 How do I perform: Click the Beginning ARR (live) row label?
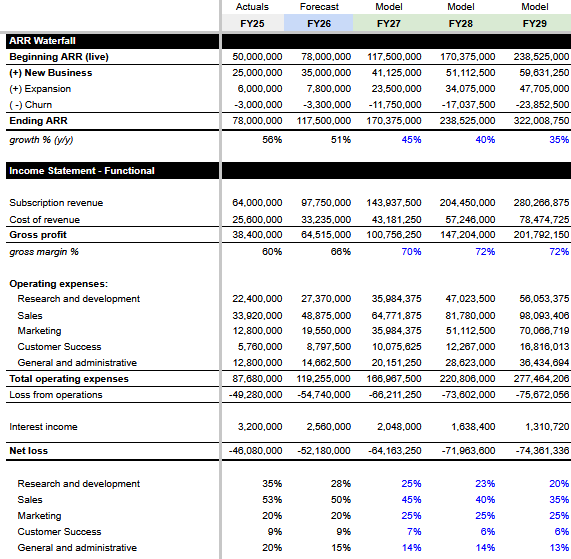coord(59,57)
